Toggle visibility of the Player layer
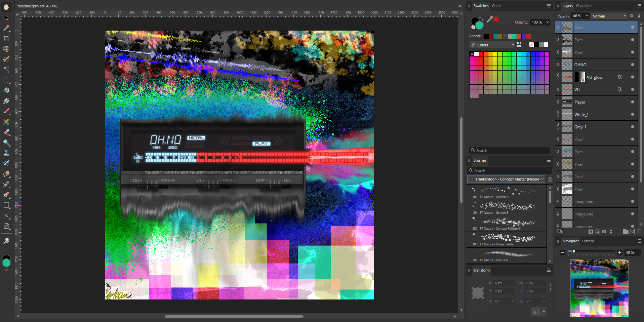This screenshot has height=322, width=644. pyautogui.click(x=632, y=102)
